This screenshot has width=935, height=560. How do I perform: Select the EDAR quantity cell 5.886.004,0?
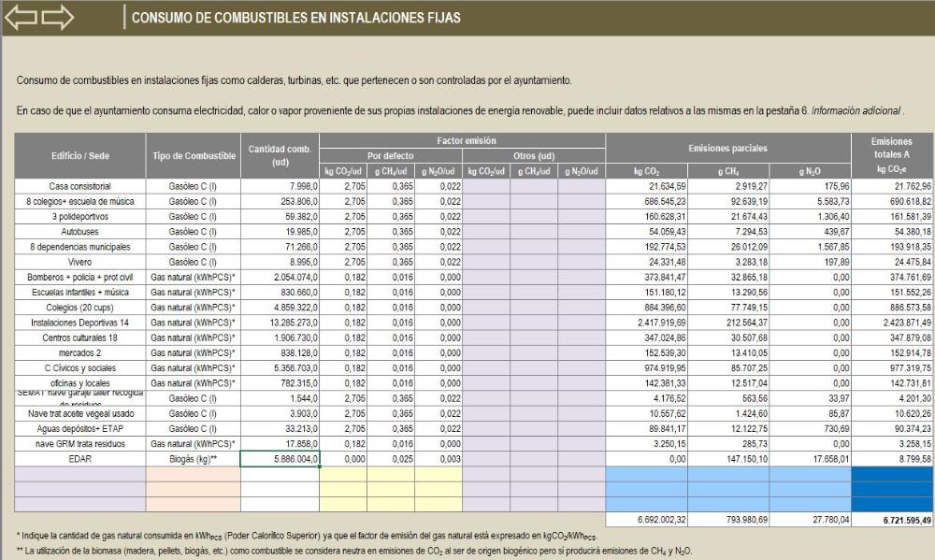pos(280,459)
